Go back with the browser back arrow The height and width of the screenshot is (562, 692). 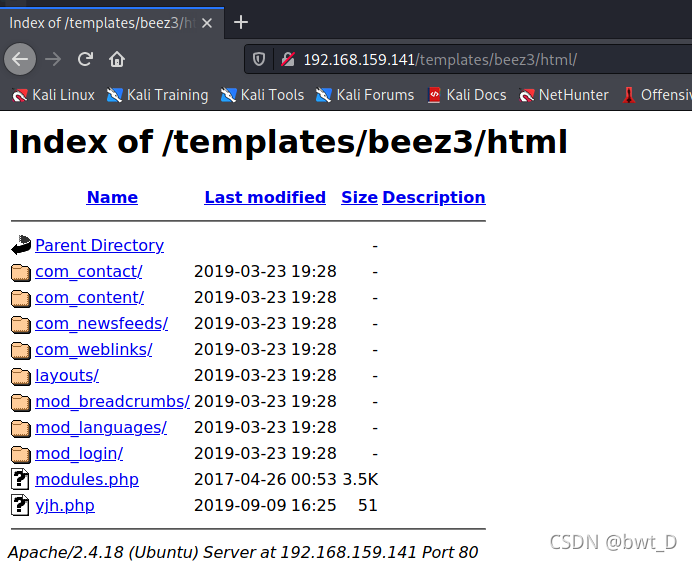20,59
